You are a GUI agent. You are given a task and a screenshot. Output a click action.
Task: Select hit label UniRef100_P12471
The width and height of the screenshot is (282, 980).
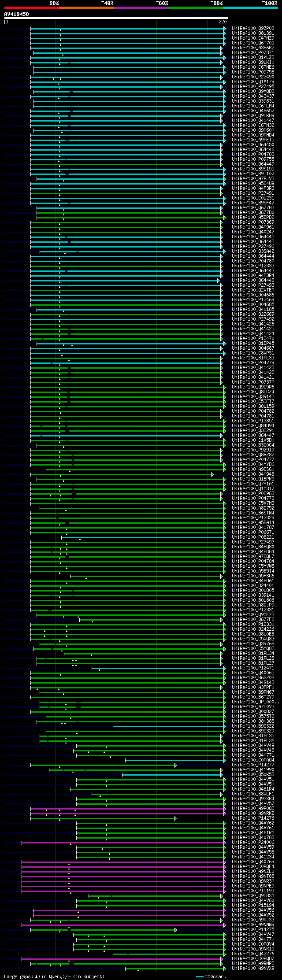pos(253,668)
